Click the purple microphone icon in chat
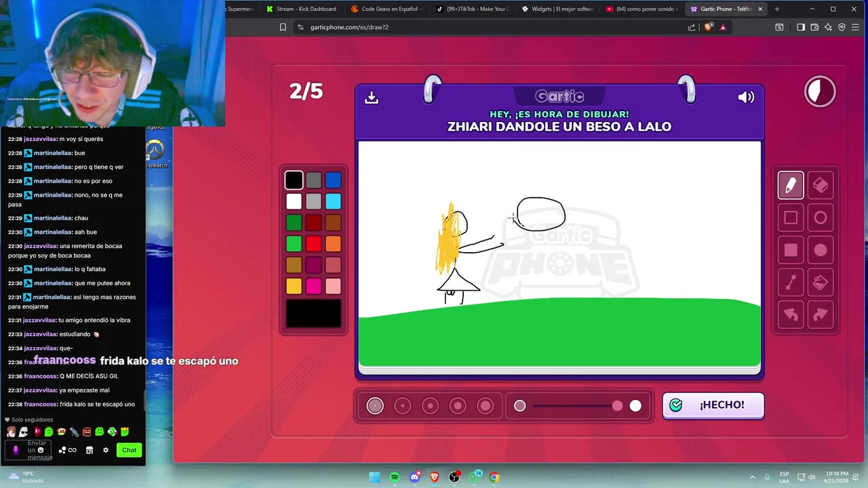The width and height of the screenshot is (868, 488). (x=16, y=450)
